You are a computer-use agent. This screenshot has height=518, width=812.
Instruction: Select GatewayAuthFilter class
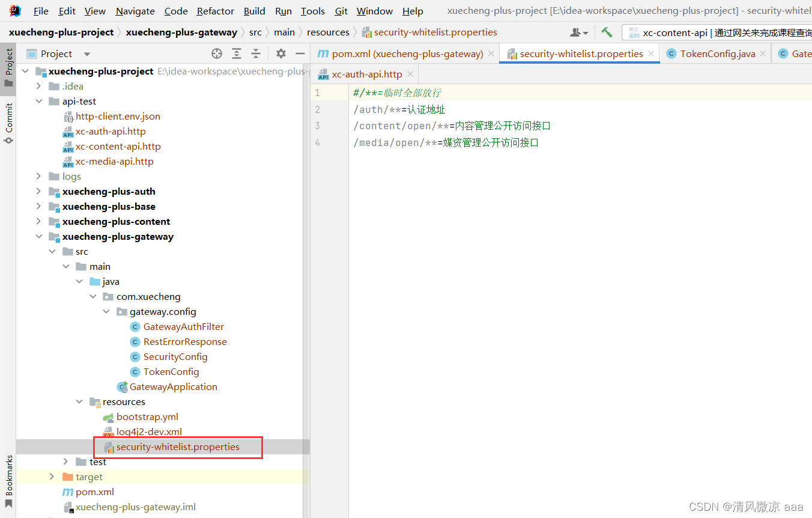[183, 326]
